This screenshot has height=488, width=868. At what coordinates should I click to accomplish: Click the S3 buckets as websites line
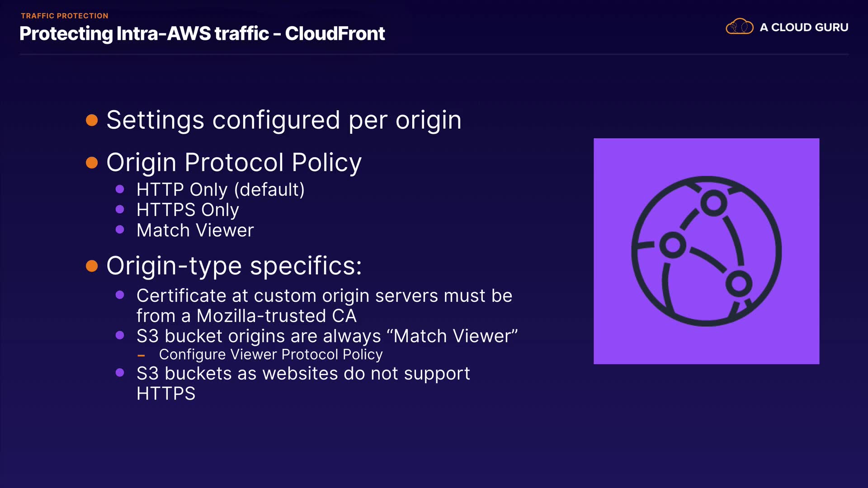[x=303, y=383]
